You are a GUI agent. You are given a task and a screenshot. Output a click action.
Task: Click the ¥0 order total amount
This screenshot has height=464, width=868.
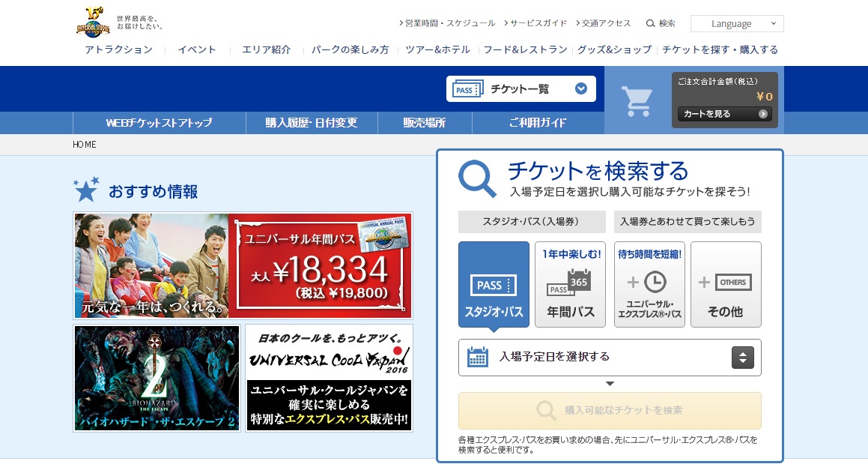pyautogui.click(x=765, y=97)
